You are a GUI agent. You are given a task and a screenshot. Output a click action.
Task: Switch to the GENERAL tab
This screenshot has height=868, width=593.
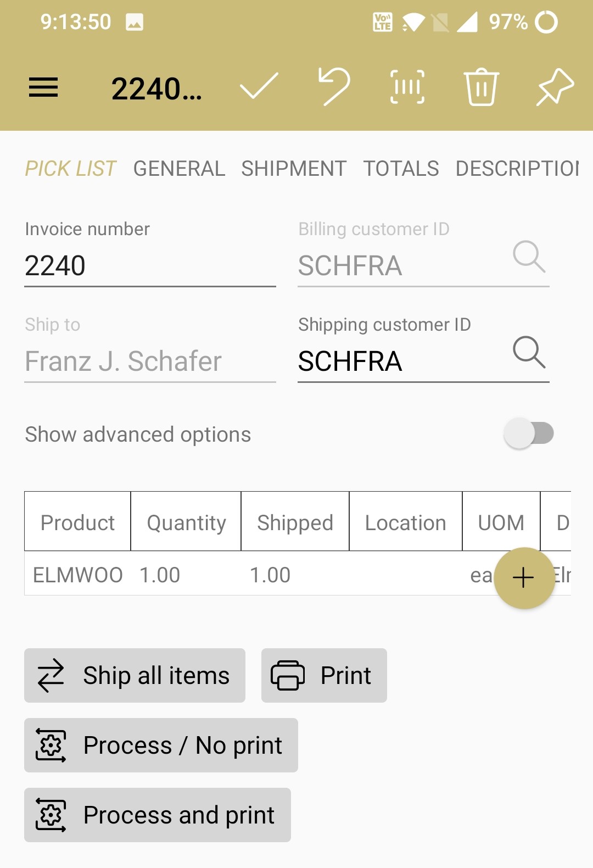[x=179, y=169]
